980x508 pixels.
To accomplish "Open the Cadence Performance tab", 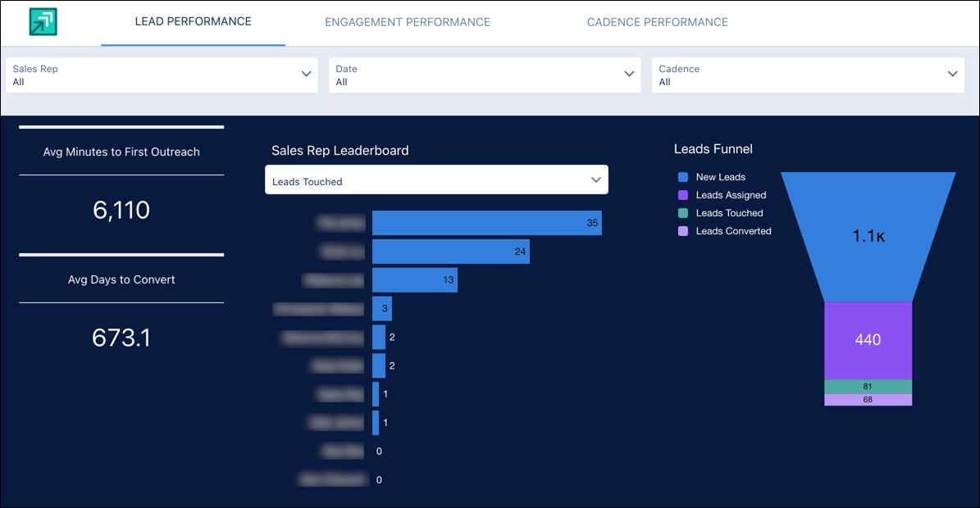I will [657, 22].
